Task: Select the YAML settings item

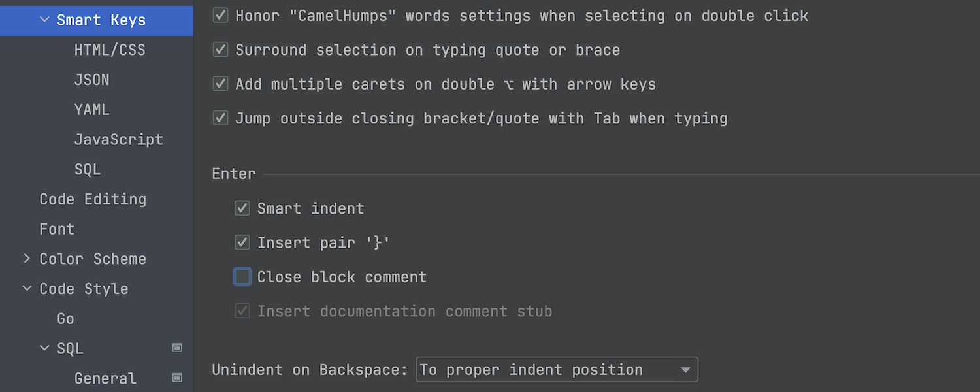Action: click(92, 109)
